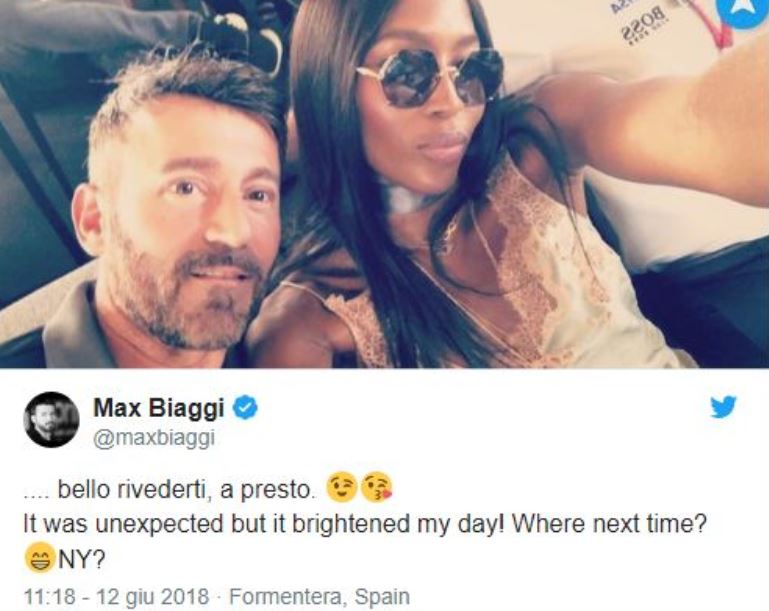Click the blue Twitter bird icon
Screen dimensions: 769x611
[x=724, y=407]
